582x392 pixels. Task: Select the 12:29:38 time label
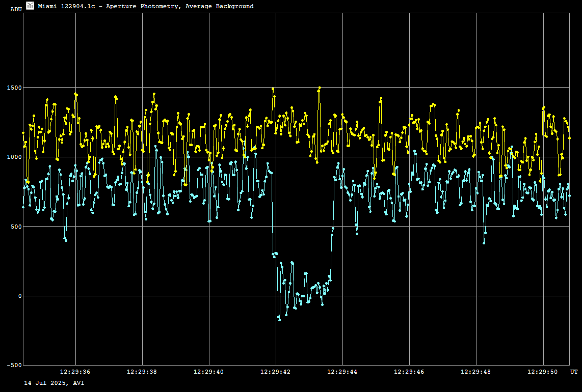tap(142, 372)
